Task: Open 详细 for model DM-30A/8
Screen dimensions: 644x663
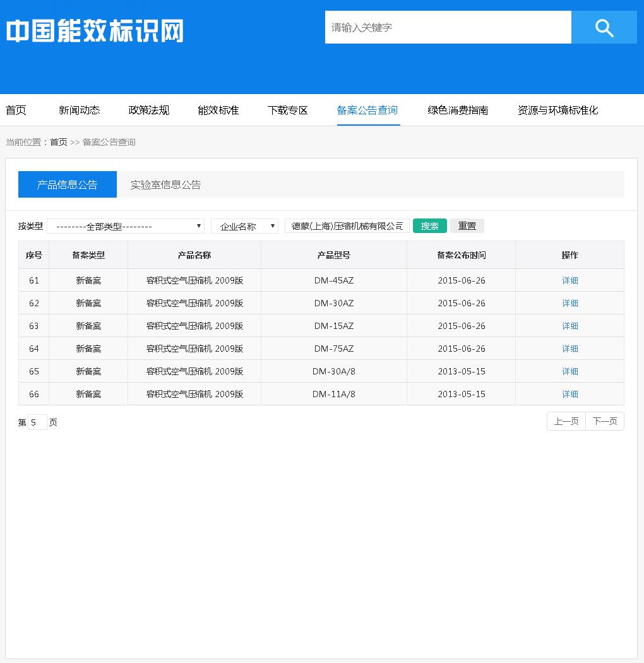Action: [569, 371]
